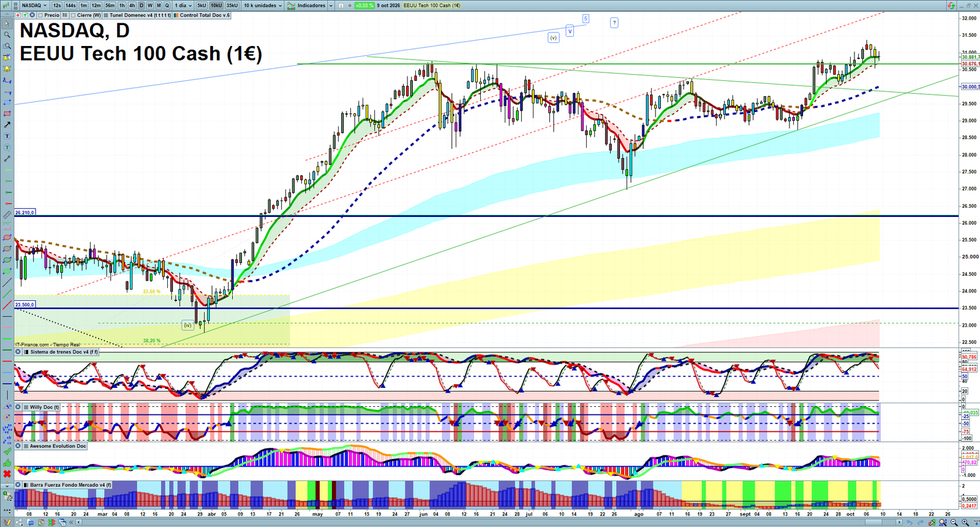Choose the red ellipse drawing tool
Viewport: 980px width, 527px height.
click(7, 238)
